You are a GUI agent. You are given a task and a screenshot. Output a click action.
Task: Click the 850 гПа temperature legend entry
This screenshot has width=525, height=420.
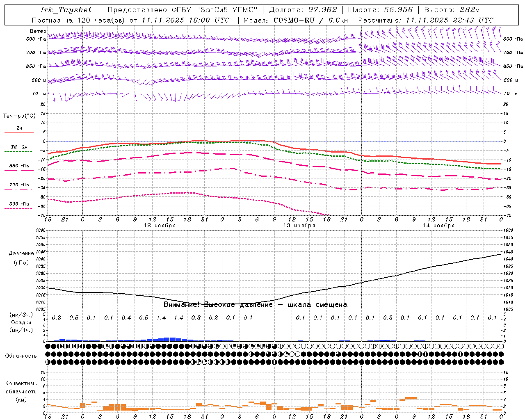(x=19, y=166)
